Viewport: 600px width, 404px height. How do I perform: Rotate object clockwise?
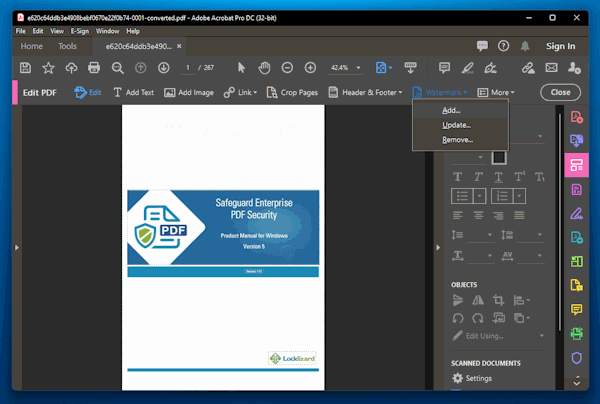[478, 318]
